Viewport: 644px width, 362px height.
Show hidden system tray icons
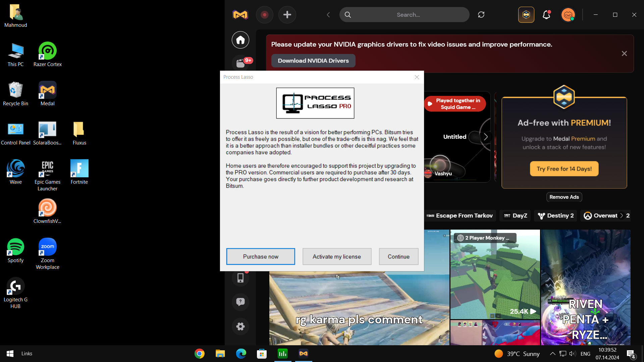[x=553, y=354]
